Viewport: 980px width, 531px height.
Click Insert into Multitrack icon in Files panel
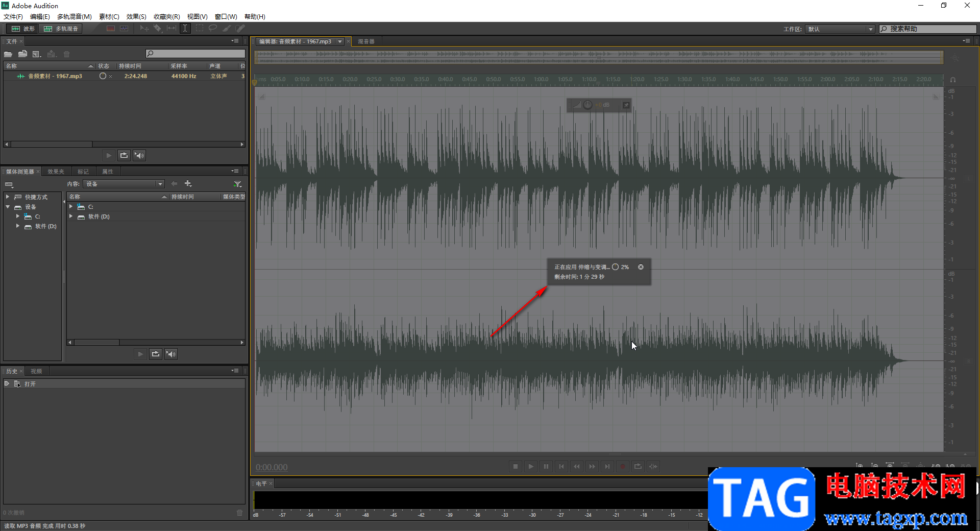(52, 54)
